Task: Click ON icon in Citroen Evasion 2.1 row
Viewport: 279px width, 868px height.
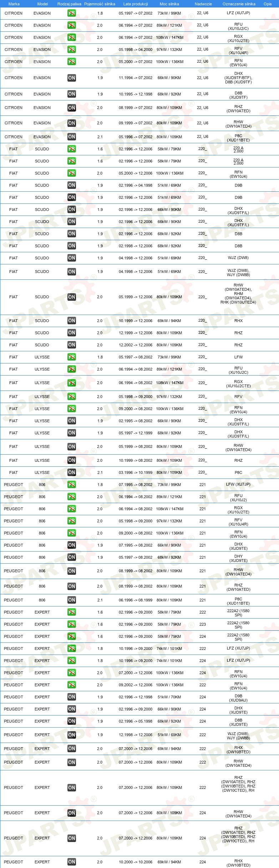Action: 72,137
